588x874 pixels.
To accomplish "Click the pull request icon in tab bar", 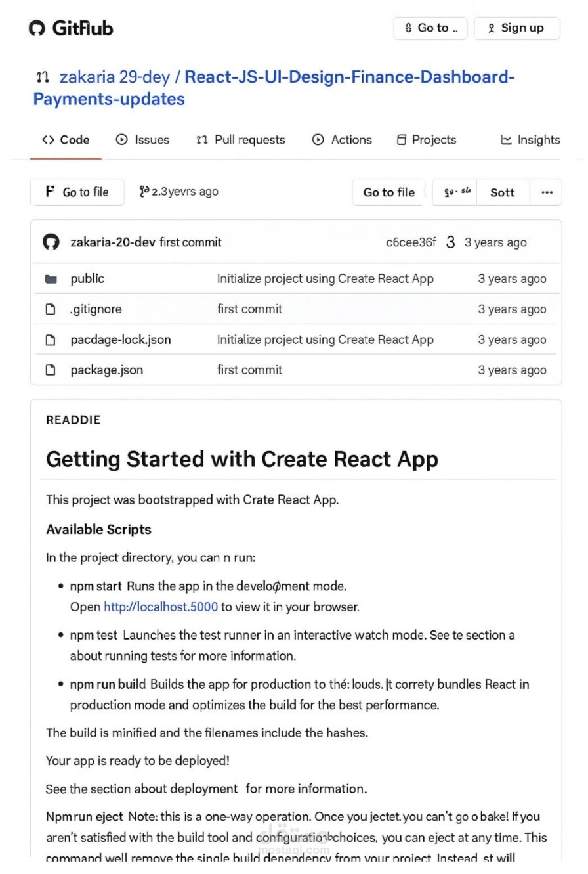I will pyautogui.click(x=202, y=140).
